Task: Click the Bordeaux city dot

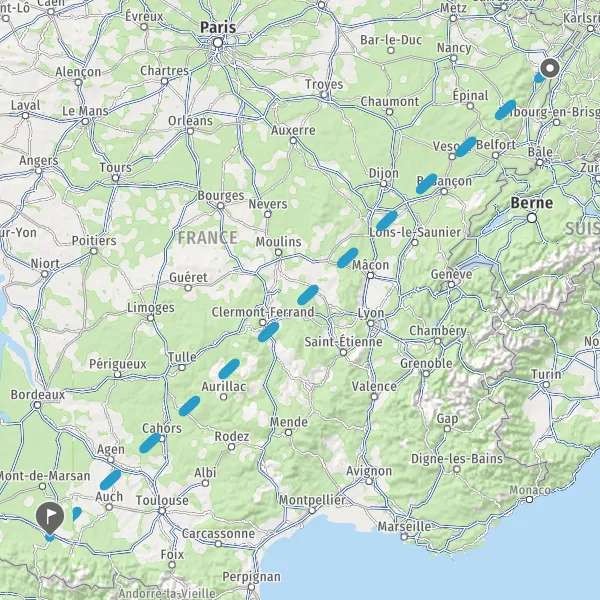Action: pos(37,405)
